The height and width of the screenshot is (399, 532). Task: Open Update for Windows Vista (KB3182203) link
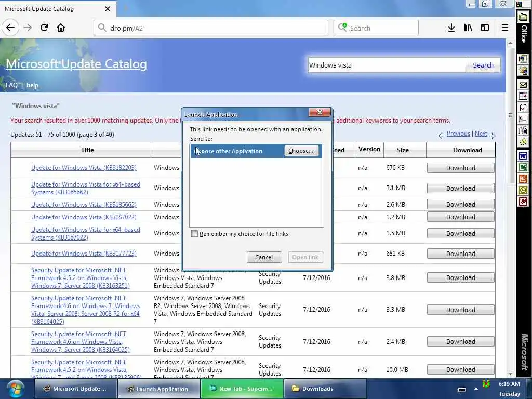click(x=84, y=168)
